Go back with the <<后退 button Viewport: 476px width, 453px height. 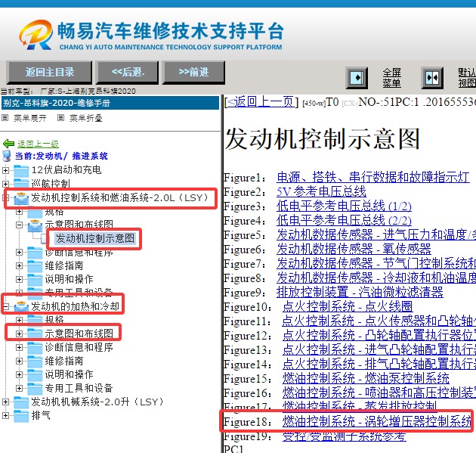(x=128, y=72)
